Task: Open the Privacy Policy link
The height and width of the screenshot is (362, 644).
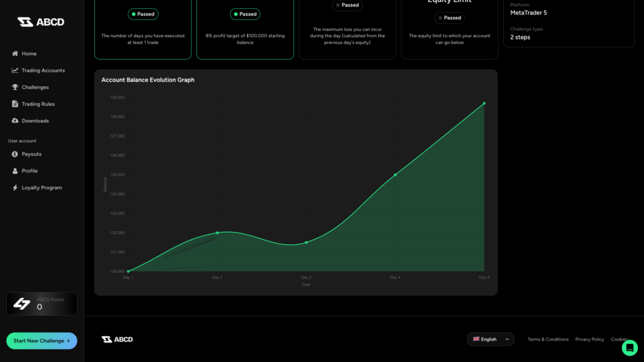Action: coord(589,339)
